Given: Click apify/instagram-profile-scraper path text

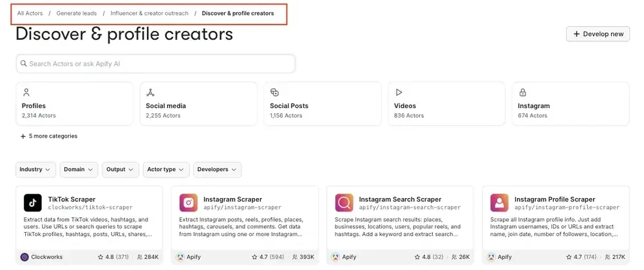Looking at the screenshot, I should [567, 207].
